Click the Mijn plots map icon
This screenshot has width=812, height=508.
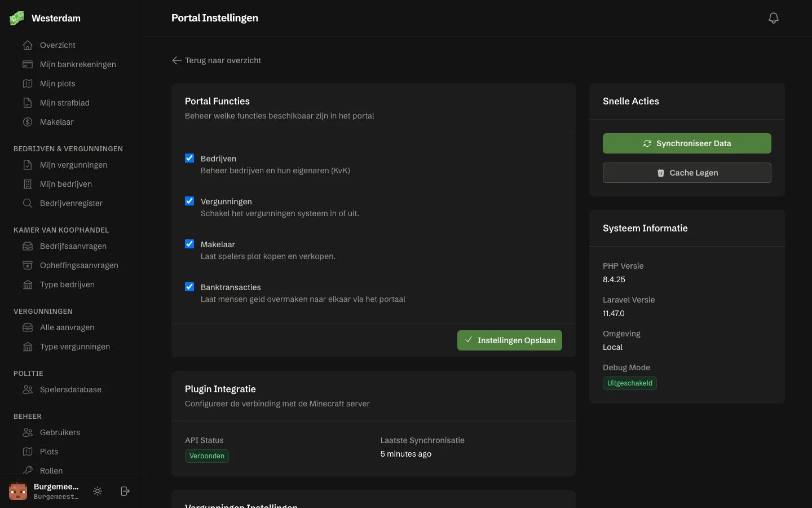(x=28, y=84)
